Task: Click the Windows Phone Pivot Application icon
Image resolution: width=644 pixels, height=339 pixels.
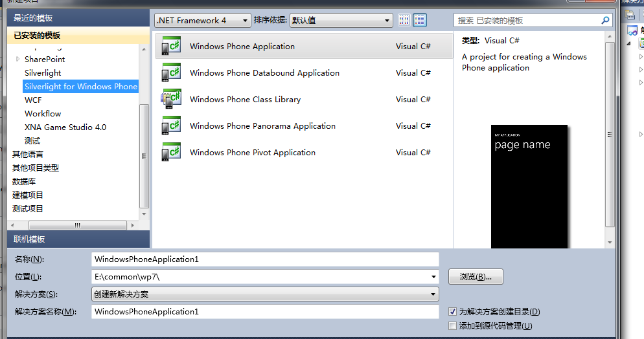Action: click(171, 152)
